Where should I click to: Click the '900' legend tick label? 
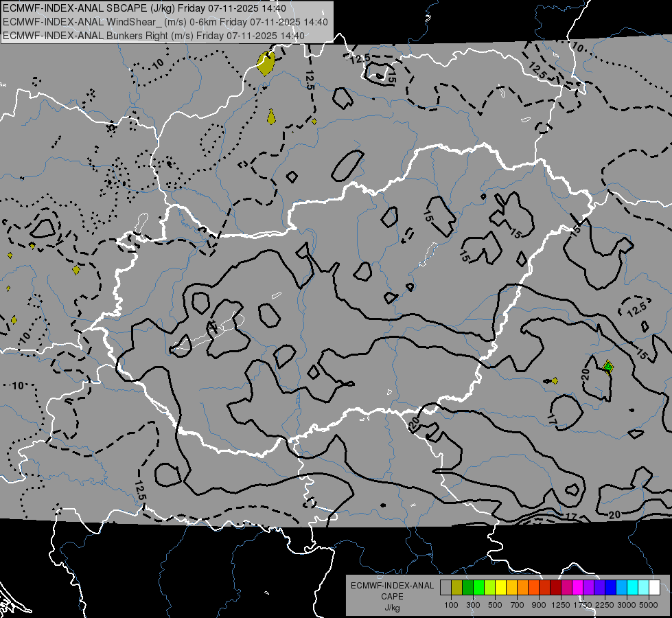tap(539, 605)
